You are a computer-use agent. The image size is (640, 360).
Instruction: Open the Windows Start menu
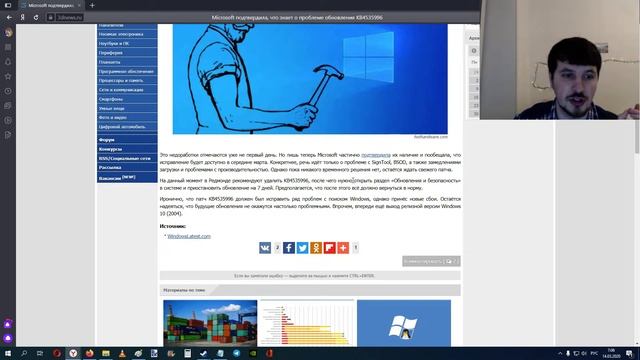click(x=8, y=353)
